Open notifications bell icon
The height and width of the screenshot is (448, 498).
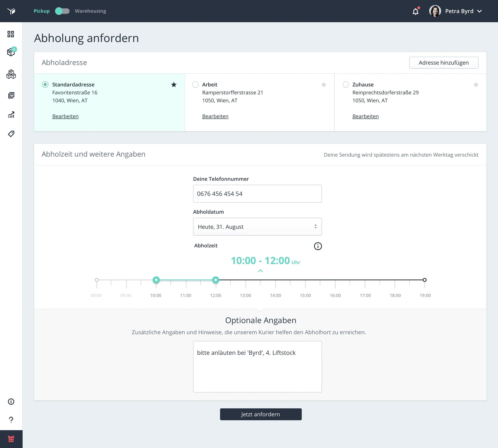(416, 11)
